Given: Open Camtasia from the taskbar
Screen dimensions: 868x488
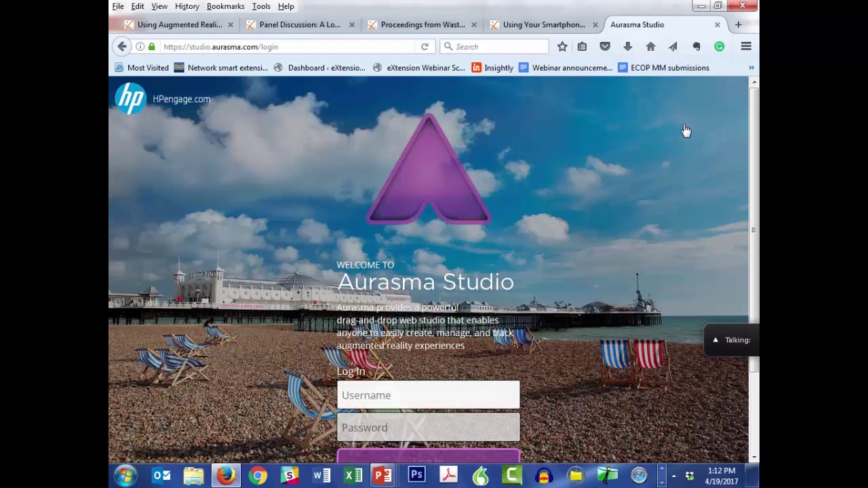Looking at the screenshot, I should [513, 476].
